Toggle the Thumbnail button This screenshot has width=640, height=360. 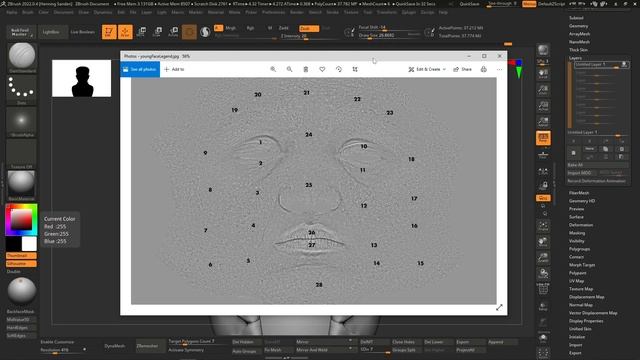[21, 256]
